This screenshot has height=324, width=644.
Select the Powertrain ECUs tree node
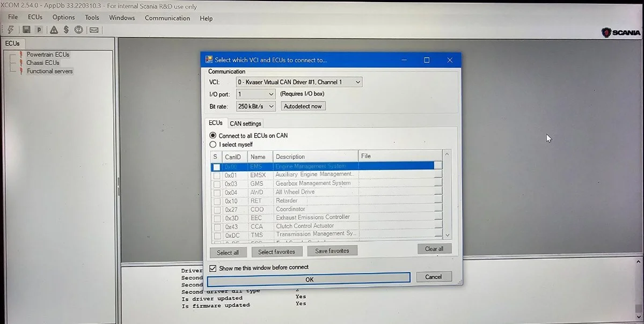(48, 55)
